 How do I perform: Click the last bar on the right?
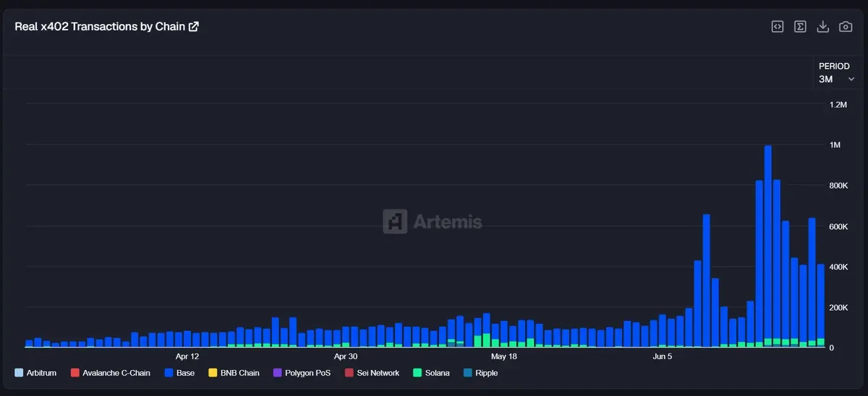820,306
